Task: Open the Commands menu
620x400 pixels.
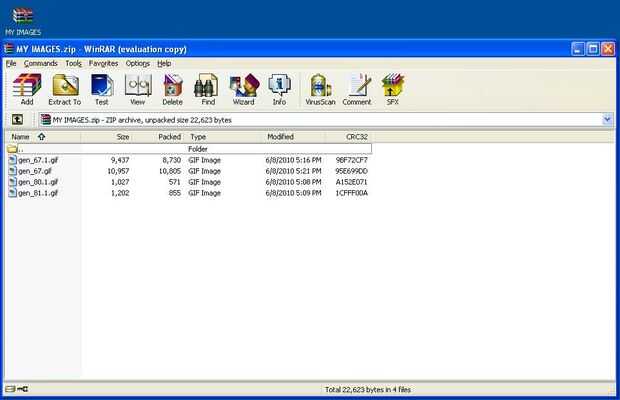Action: point(40,63)
